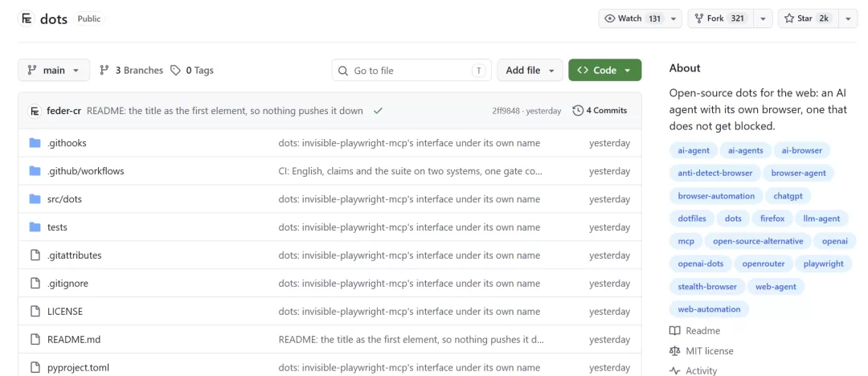Click the MIT license scale icon
868x376 pixels.
[x=674, y=351]
